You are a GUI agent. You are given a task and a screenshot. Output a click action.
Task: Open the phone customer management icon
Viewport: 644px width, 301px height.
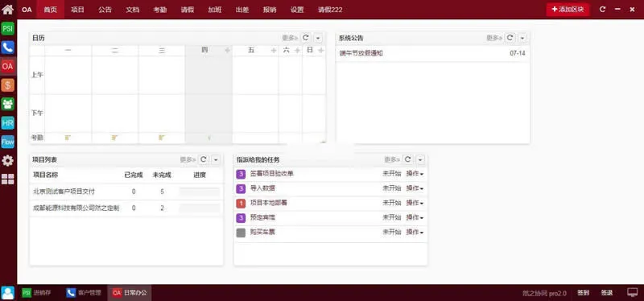(8, 47)
